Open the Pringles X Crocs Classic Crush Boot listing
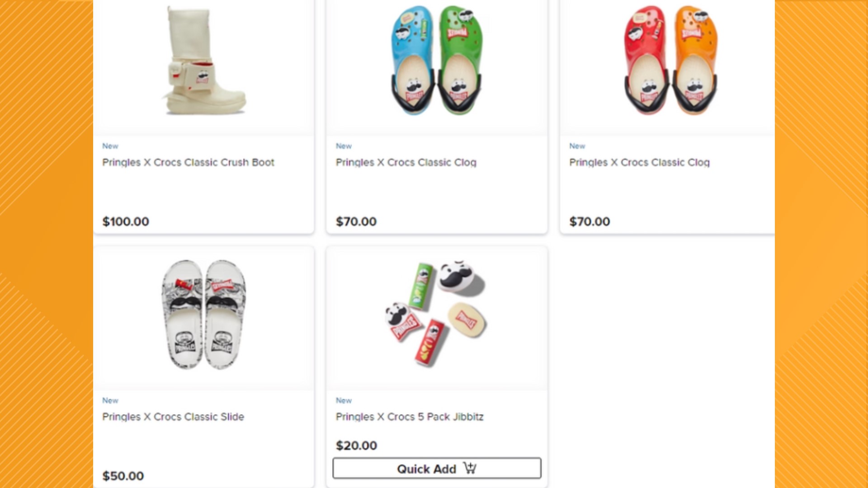The height and width of the screenshot is (488, 868). coord(189,162)
